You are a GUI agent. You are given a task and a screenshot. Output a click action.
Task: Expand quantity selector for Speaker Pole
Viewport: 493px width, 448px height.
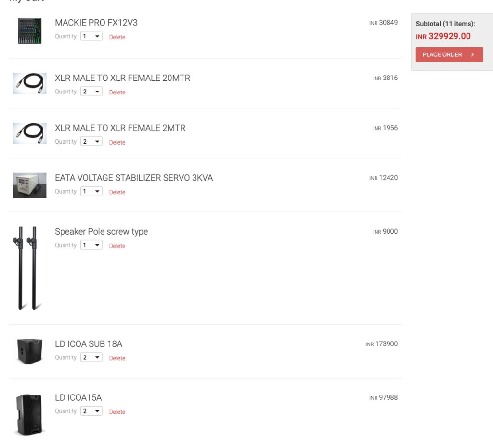(x=91, y=245)
